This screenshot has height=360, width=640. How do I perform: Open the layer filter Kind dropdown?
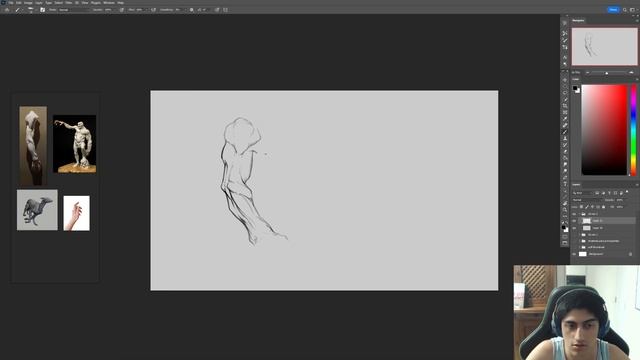tap(582, 193)
